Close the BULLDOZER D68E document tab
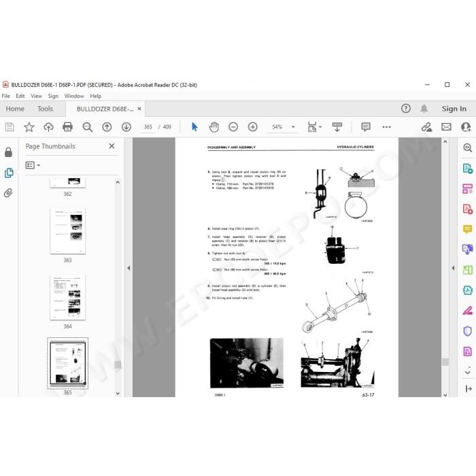 coord(139,109)
